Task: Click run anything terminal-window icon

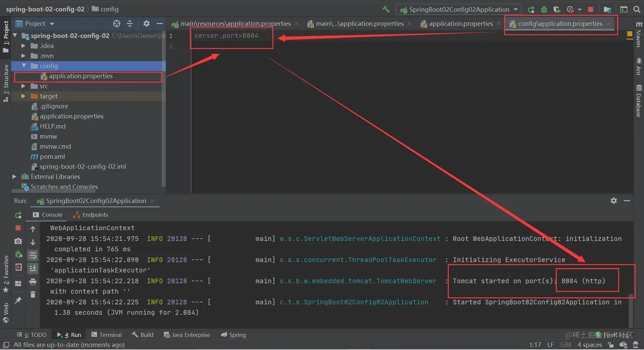Action: (x=624, y=9)
